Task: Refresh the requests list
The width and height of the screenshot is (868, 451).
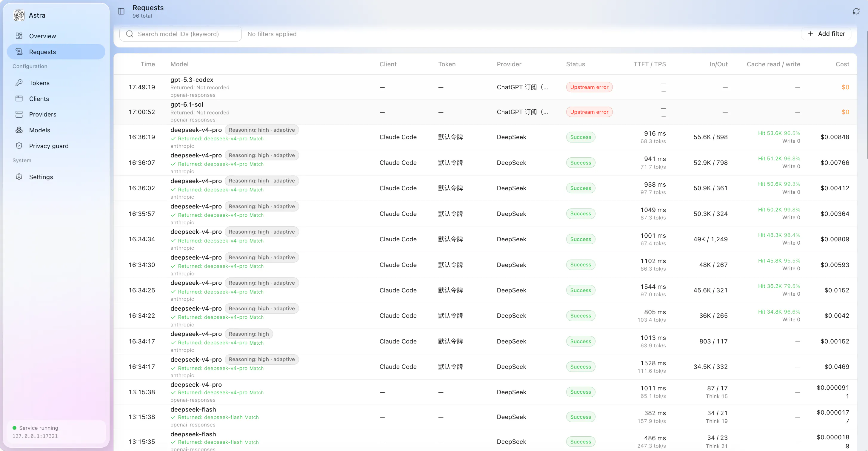Action: pyautogui.click(x=856, y=11)
